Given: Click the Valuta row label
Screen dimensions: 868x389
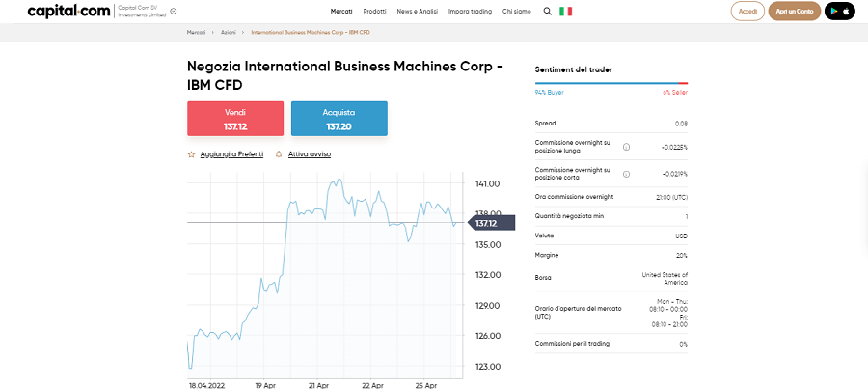Looking at the screenshot, I should (x=544, y=236).
